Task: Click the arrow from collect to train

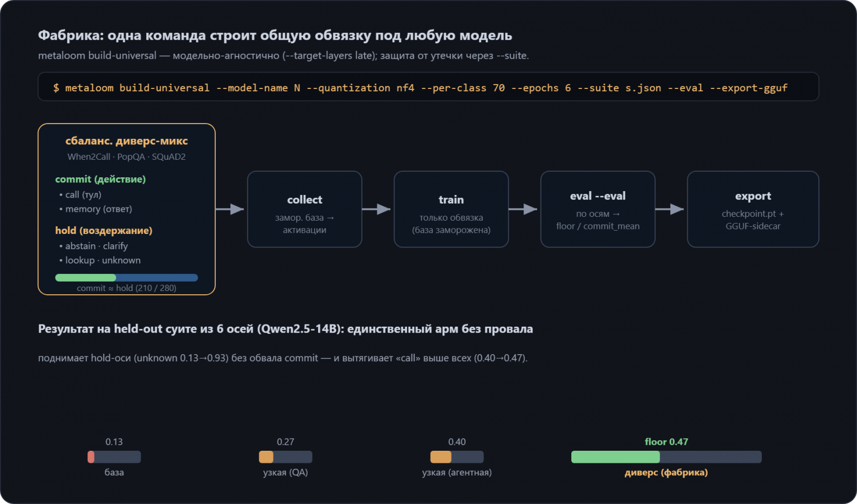Action: click(376, 209)
